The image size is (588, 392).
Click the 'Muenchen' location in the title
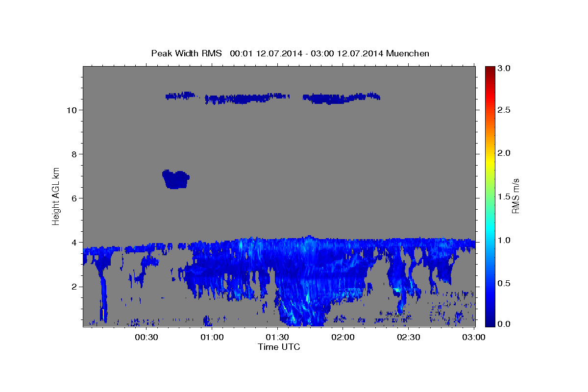point(408,53)
